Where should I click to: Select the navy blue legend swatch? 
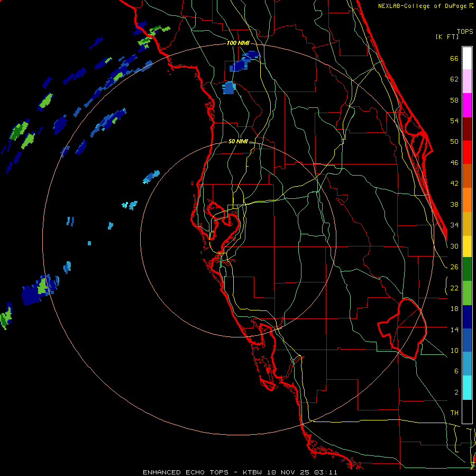click(x=467, y=317)
